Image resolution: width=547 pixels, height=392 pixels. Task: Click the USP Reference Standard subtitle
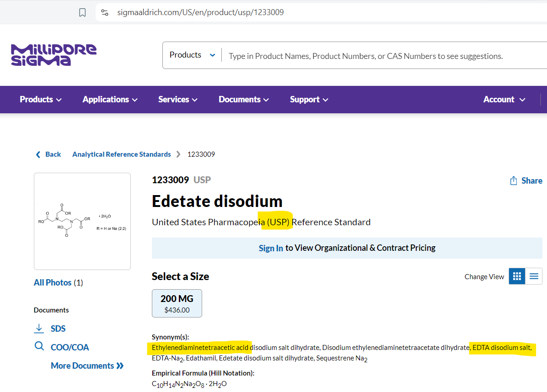[x=261, y=222]
